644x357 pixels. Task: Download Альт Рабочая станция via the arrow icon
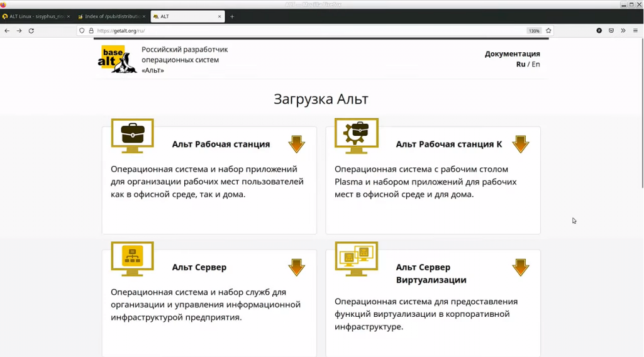[x=297, y=144]
